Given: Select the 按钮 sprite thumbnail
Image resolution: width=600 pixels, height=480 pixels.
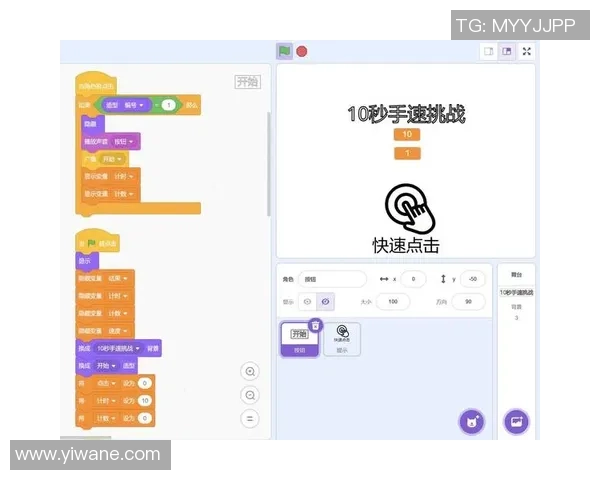Looking at the screenshot, I should pos(300,339).
